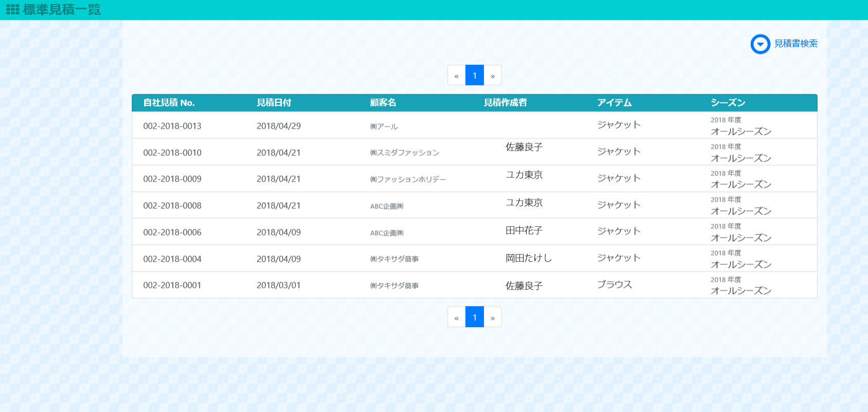This screenshot has width=868, height=412.
Task: Go to previous page in bottom pagination
Action: tap(457, 317)
